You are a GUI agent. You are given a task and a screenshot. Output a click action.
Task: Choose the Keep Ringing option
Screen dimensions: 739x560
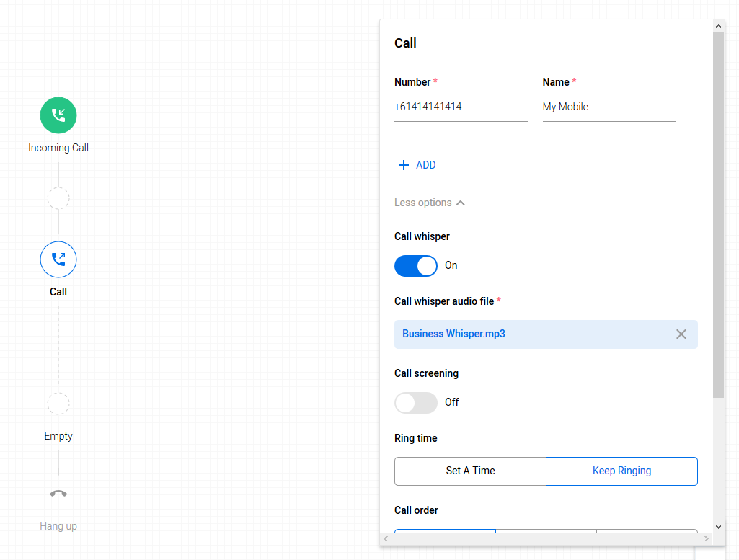click(x=621, y=471)
